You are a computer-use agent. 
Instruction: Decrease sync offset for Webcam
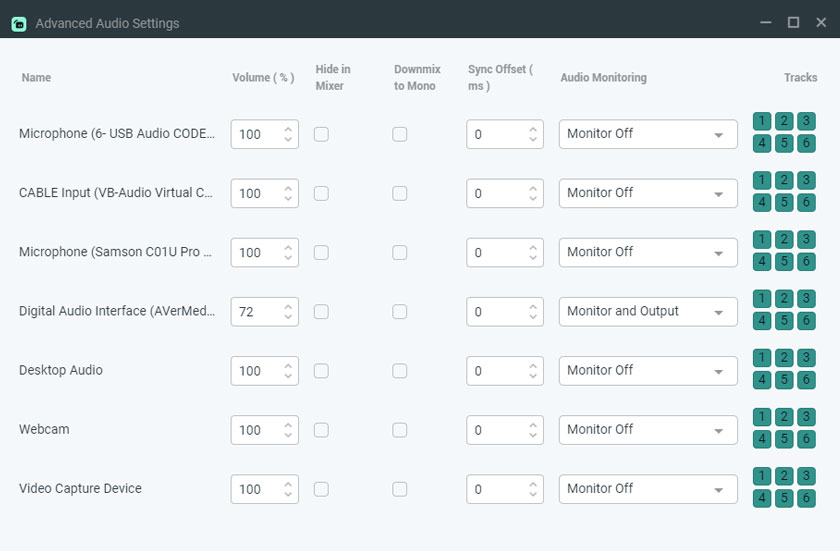533,436
